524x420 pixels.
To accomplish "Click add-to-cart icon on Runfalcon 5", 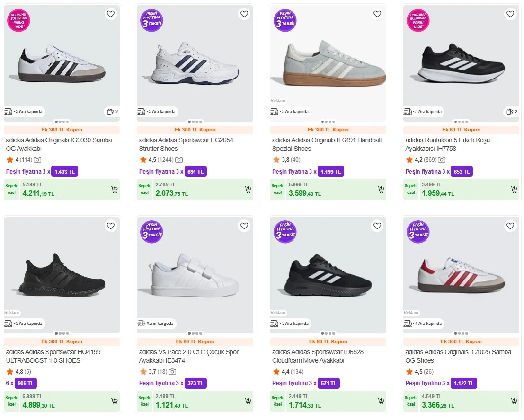I will (514, 189).
